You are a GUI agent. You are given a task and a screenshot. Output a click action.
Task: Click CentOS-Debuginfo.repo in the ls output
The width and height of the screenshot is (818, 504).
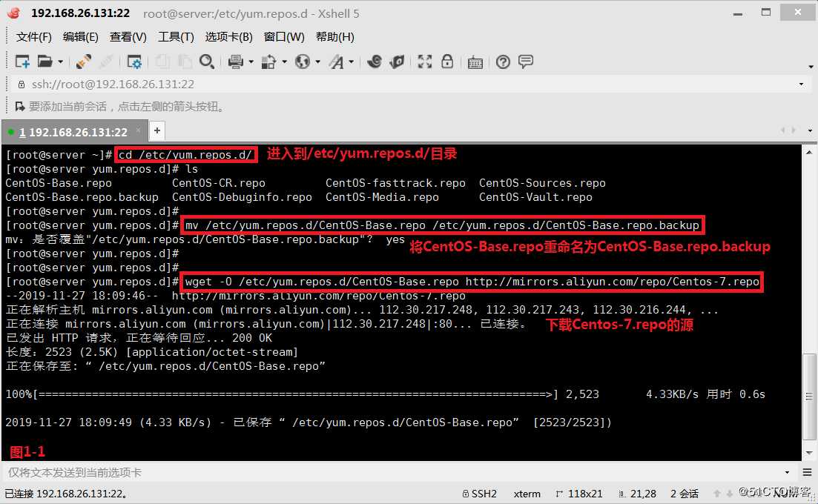tap(242, 198)
